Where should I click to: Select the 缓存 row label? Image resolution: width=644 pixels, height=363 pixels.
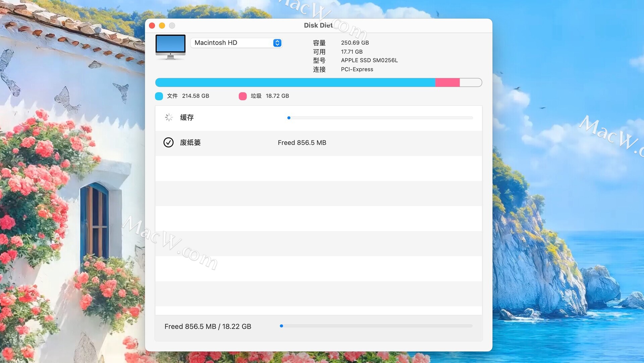coord(187,118)
